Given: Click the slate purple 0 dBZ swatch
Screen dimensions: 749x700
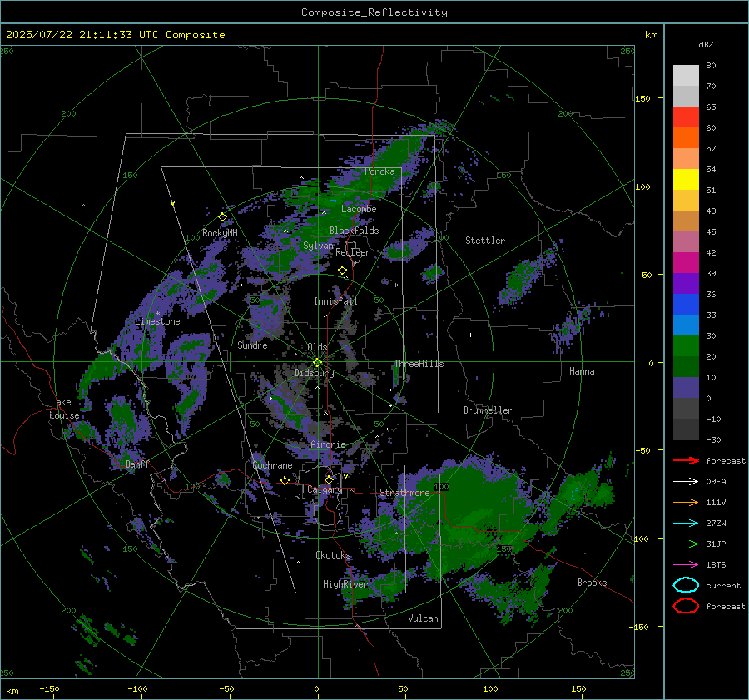Looking at the screenshot, I should pyautogui.click(x=686, y=388).
